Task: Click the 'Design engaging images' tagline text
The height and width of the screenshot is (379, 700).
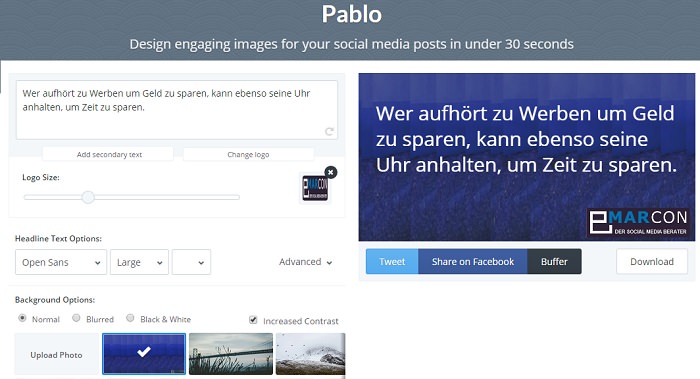Action: point(351,44)
